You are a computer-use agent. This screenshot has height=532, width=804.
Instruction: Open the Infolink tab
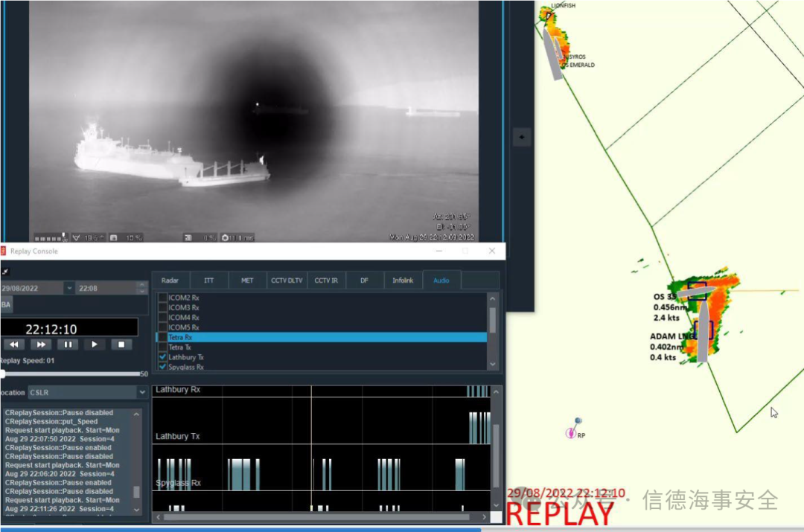click(403, 281)
